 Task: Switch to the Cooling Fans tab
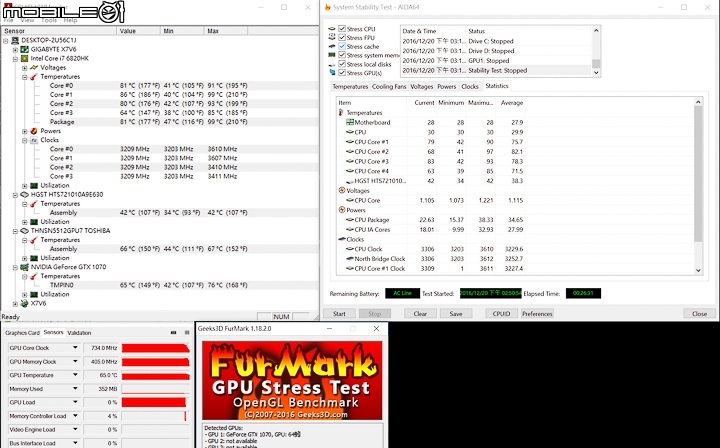389,87
